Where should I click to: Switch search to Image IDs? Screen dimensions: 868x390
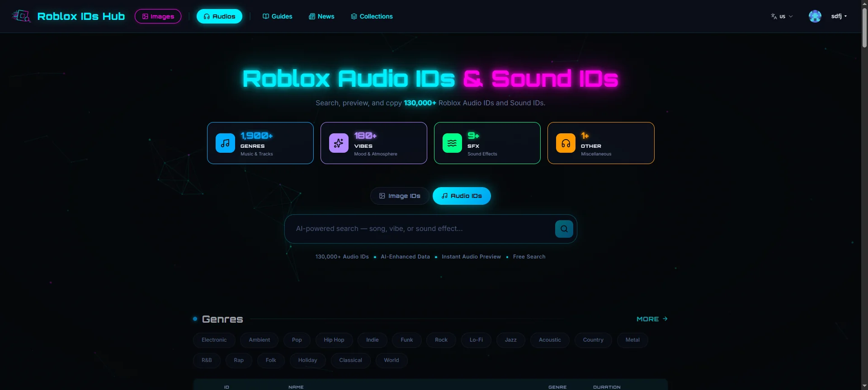tap(400, 196)
